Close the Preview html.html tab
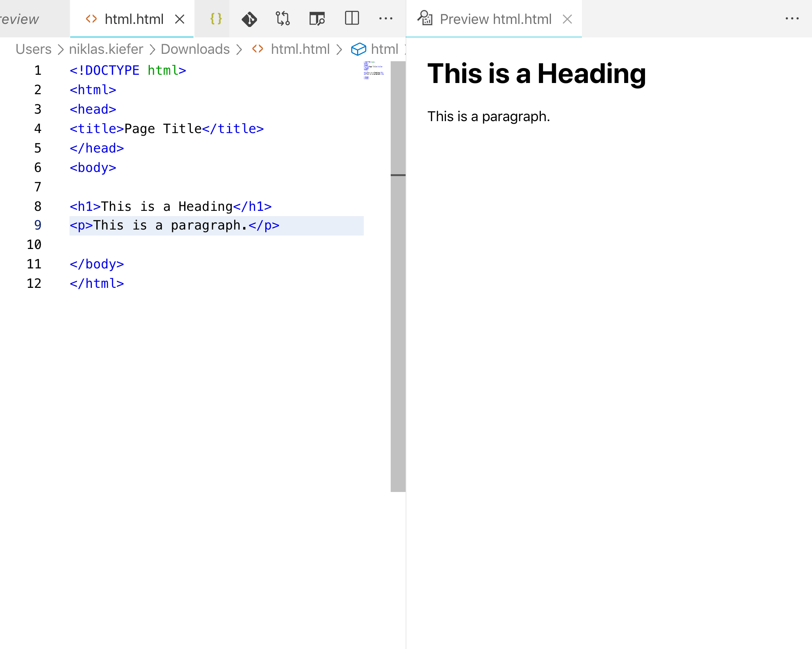The width and height of the screenshot is (812, 649). coord(567,19)
